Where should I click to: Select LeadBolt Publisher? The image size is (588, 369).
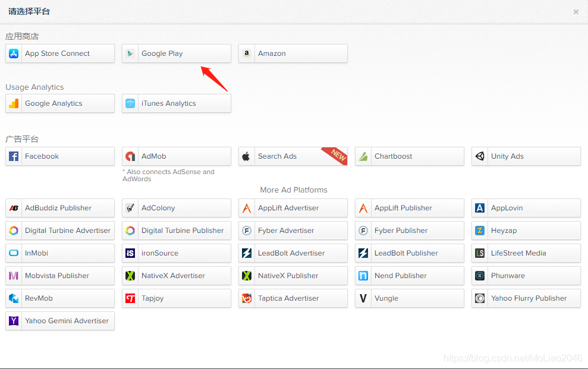[410, 253]
